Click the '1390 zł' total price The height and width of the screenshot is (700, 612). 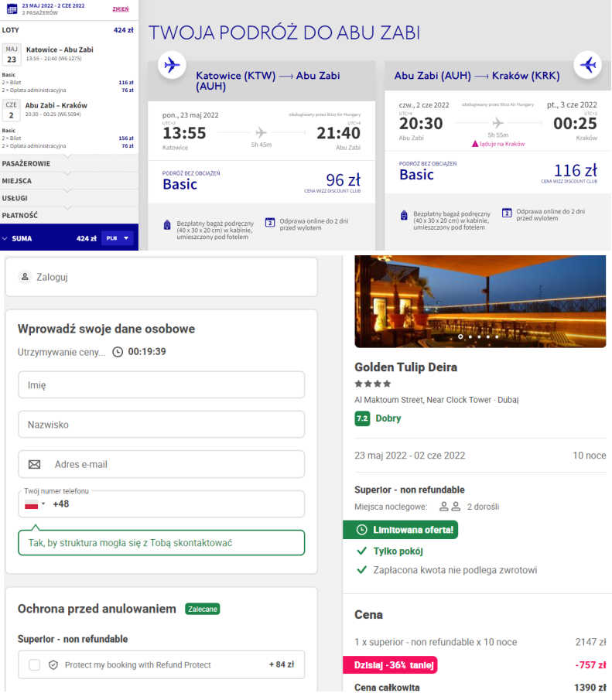click(590, 688)
